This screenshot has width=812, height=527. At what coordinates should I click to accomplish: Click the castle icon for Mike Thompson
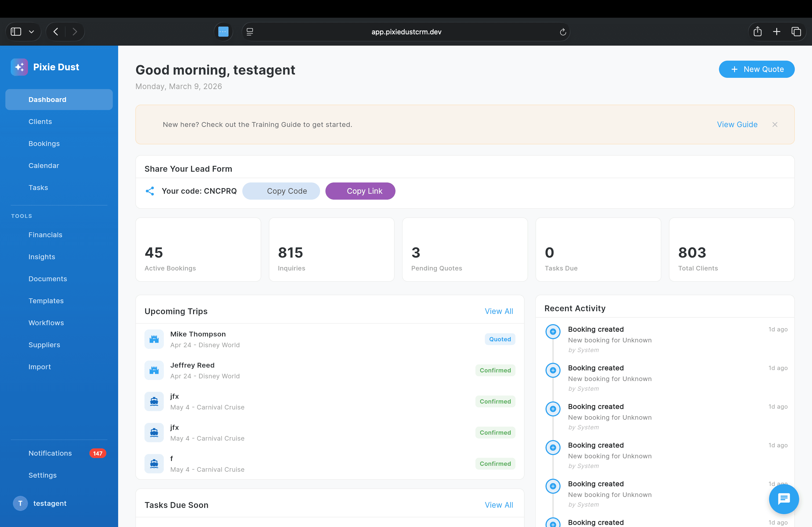click(154, 339)
